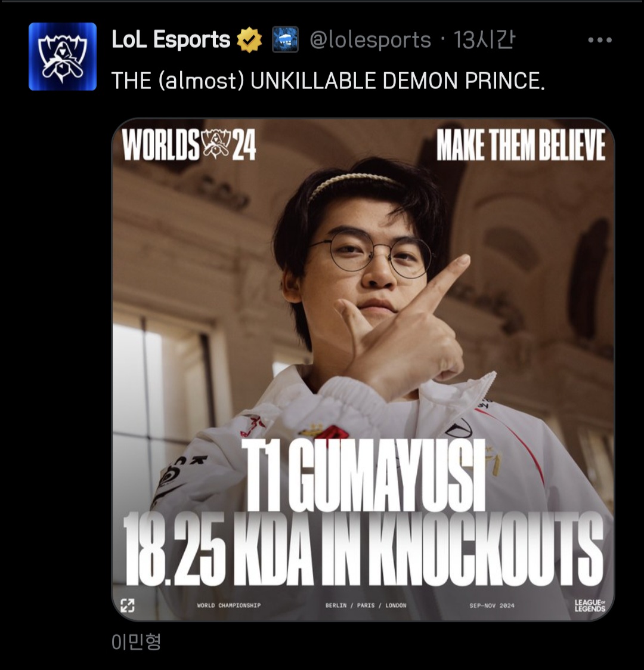
Task: Click the WORLD CHAMPIONSHIP footer label
Action: point(229,606)
